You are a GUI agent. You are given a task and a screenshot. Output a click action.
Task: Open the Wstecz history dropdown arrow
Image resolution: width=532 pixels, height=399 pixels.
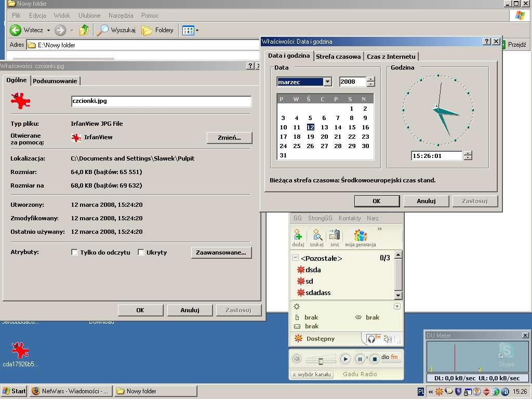pyautogui.click(x=48, y=31)
